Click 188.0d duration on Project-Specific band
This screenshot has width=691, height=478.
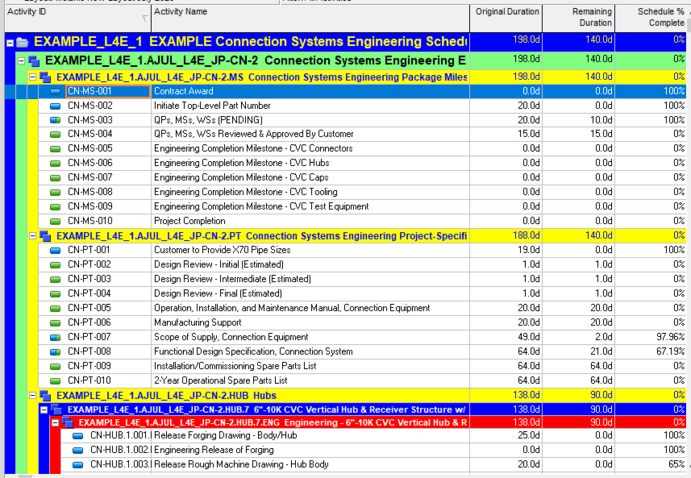526,236
